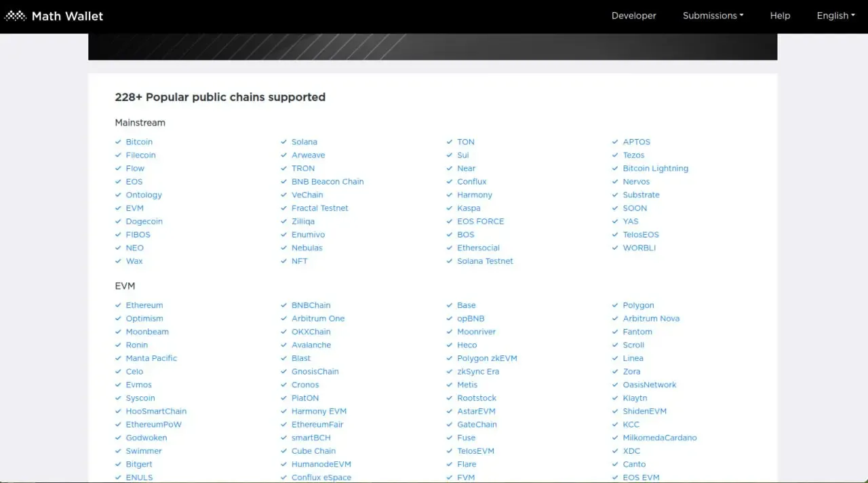The height and width of the screenshot is (483, 868).
Task: Click the Polygon link
Action: [x=638, y=305]
